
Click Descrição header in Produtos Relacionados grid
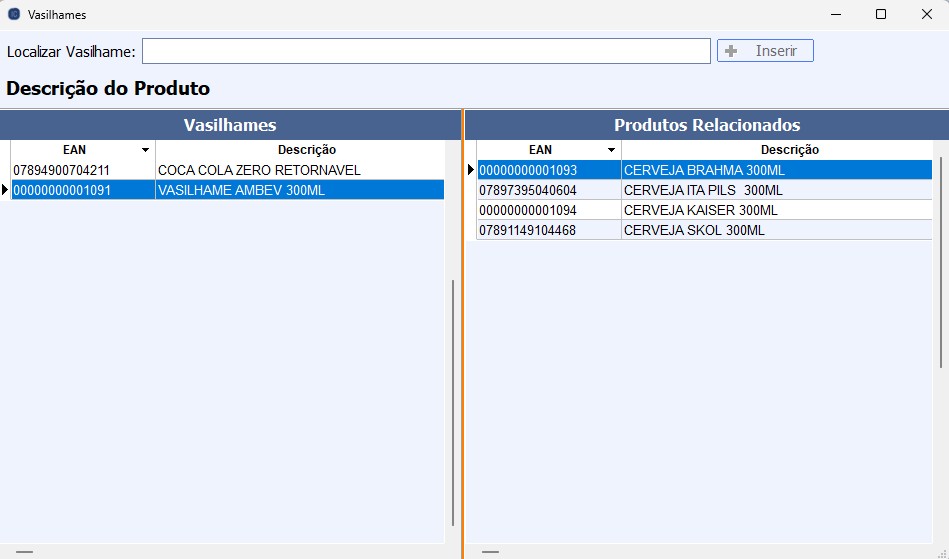pos(789,149)
